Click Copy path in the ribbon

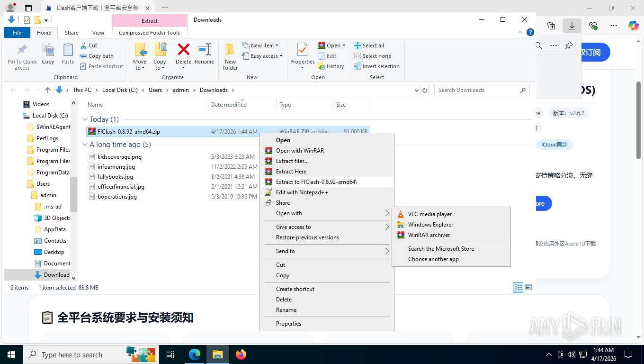97,56
